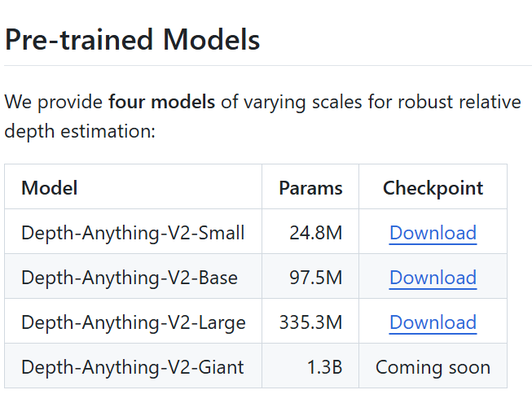Select the Model column header
The image size is (532, 403).
[50, 188]
